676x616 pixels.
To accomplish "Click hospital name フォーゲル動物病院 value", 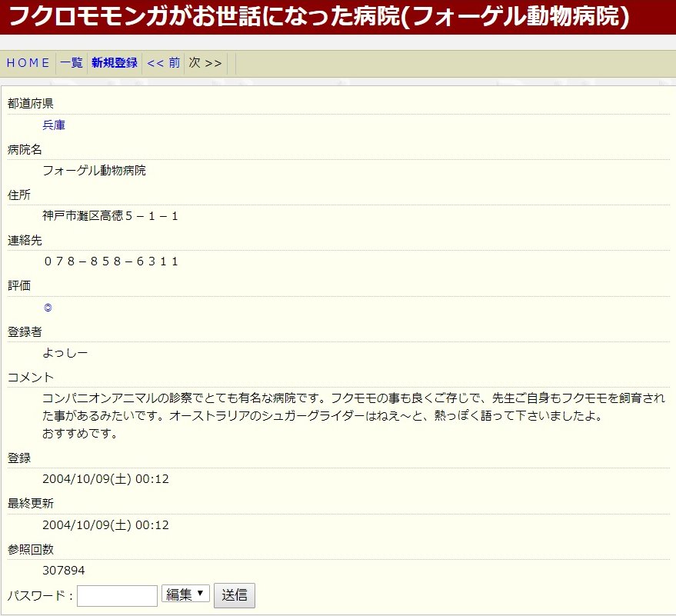I will click(94, 171).
